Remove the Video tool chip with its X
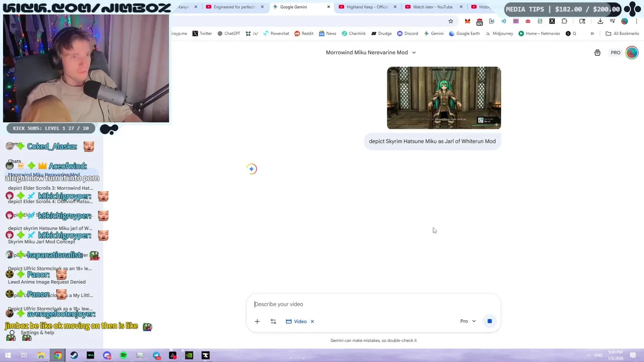This screenshot has width=644, height=362. pyautogui.click(x=312, y=321)
